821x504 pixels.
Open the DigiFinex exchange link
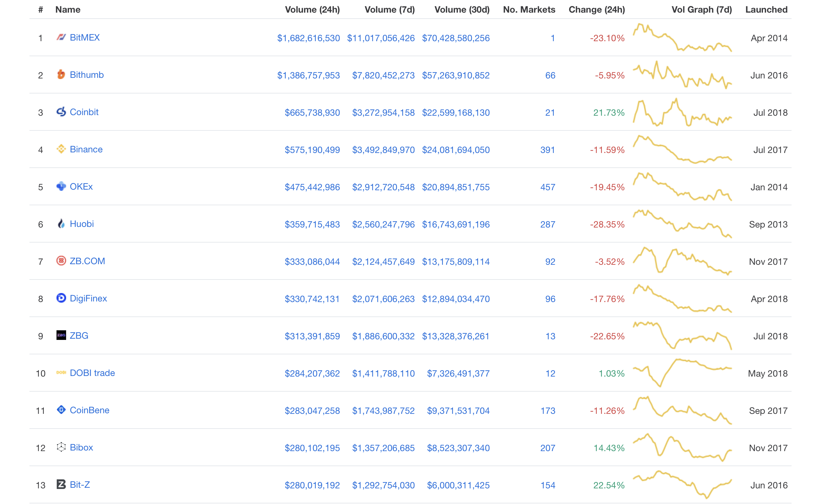tap(88, 298)
